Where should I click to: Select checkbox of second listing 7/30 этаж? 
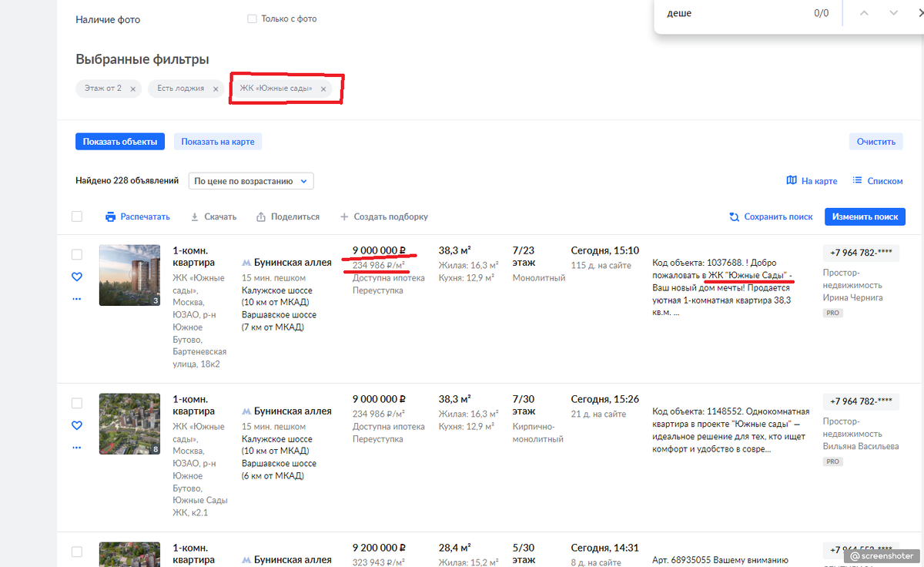click(77, 403)
